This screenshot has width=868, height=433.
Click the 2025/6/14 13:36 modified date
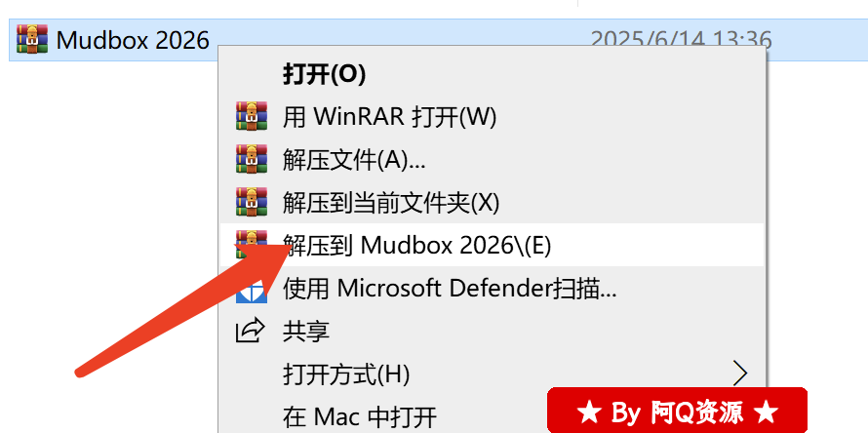tap(681, 40)
